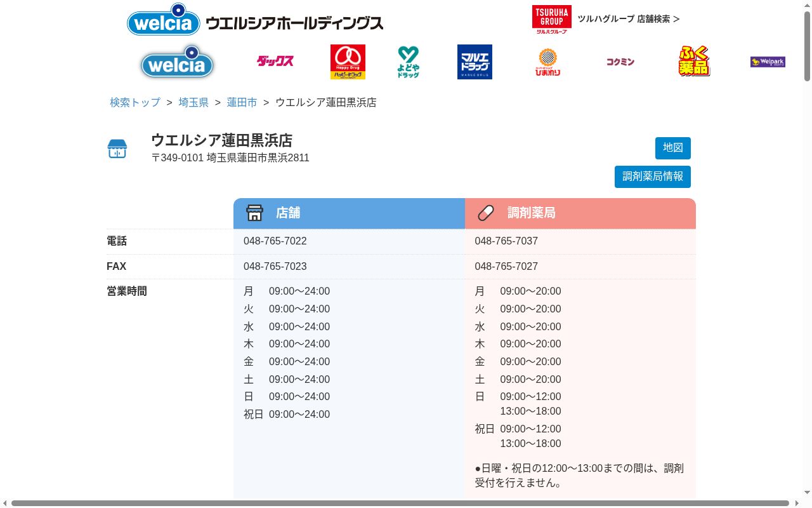
Task: Click the ウエルシア蓮田黒浜店 store heading
Action: click(221, 140)
